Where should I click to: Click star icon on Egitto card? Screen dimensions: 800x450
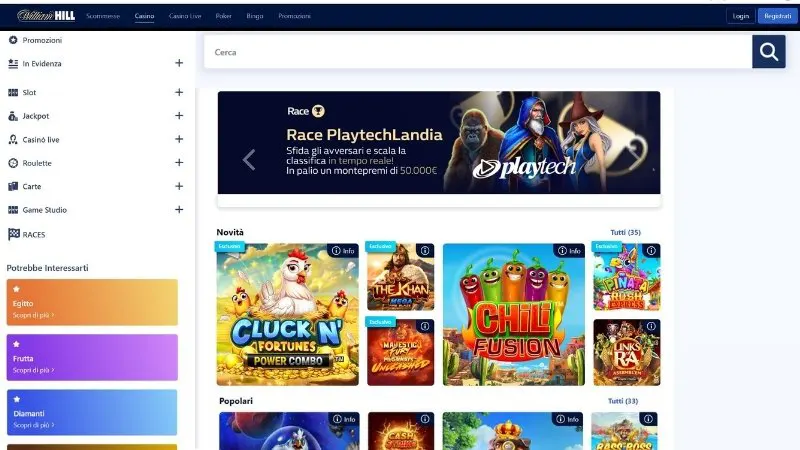[x=16, y=289]
